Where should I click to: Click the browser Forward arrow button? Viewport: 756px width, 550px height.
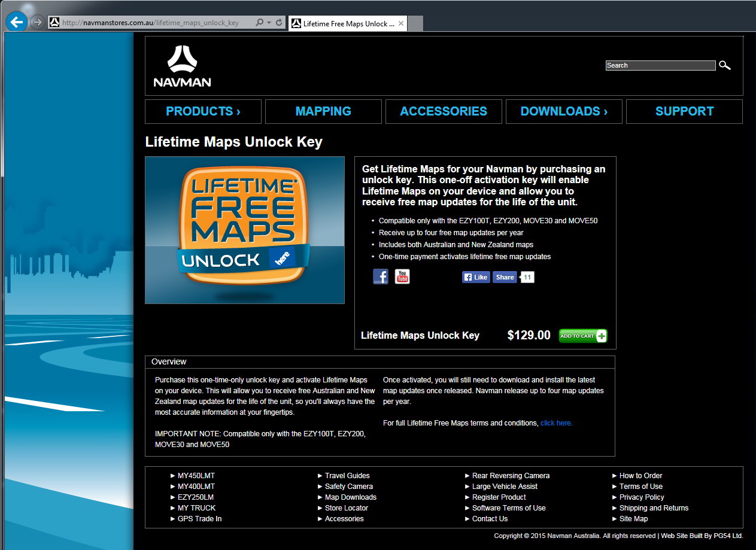[x=37, y=23]
